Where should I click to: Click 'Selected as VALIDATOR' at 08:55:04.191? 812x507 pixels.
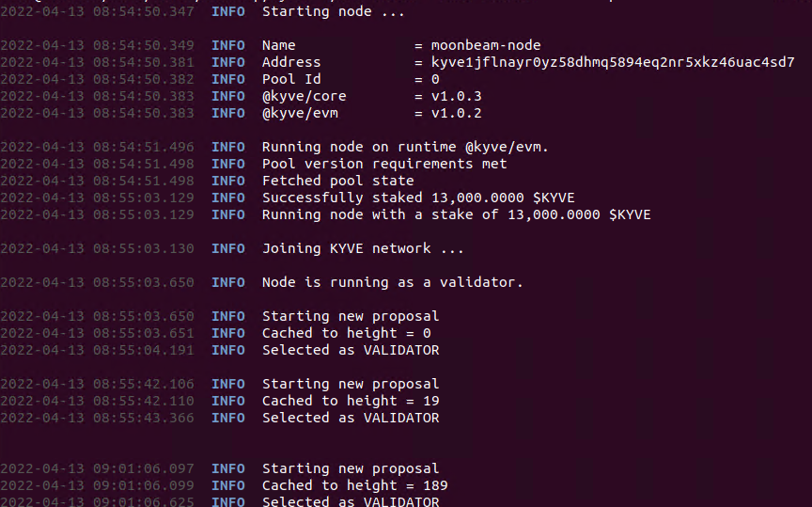point(351,350)
